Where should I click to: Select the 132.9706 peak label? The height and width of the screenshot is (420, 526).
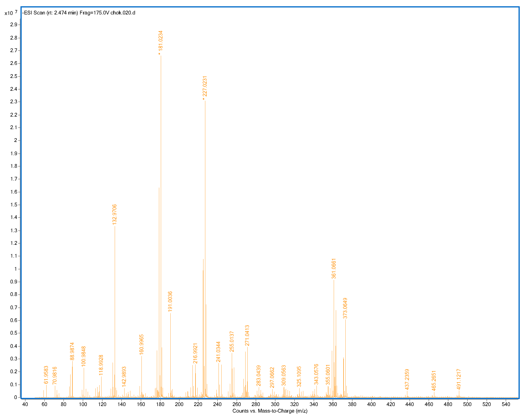(115, 215)
